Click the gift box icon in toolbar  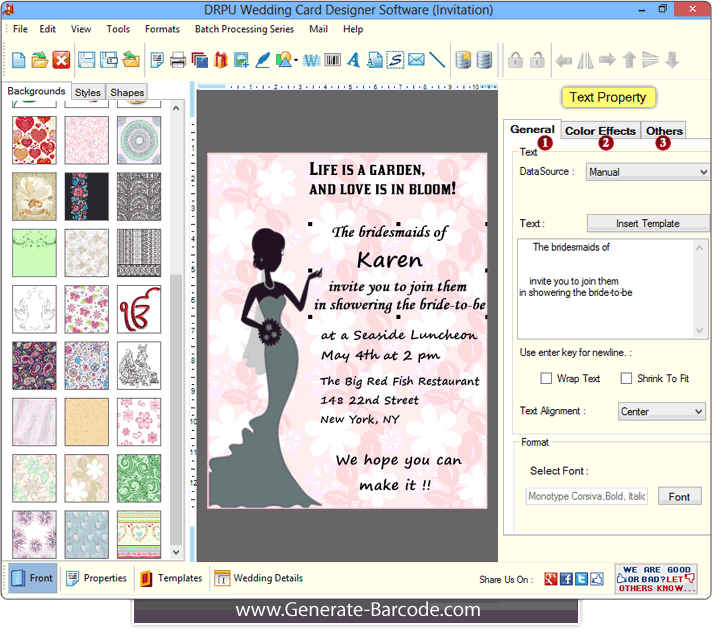point(221,60)
